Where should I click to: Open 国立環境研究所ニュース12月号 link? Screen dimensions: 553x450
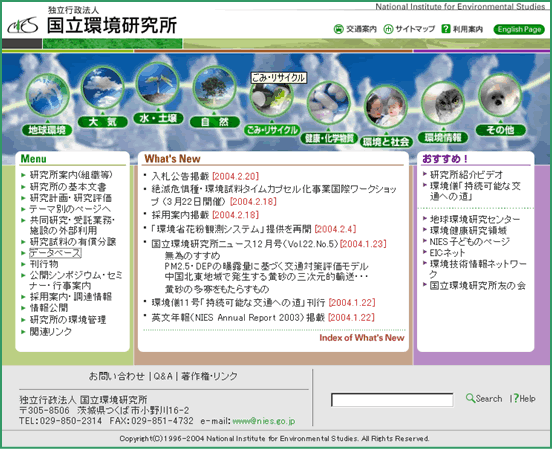click(245, 244)
